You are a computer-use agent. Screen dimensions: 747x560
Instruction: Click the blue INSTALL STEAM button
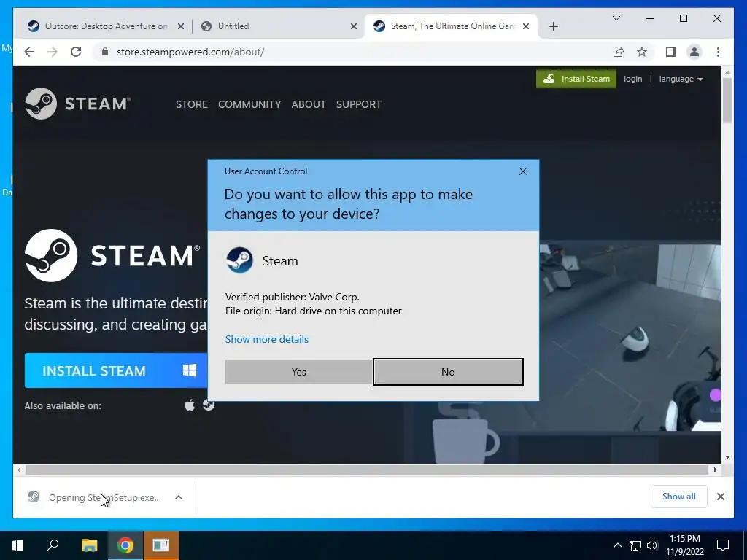116,370
